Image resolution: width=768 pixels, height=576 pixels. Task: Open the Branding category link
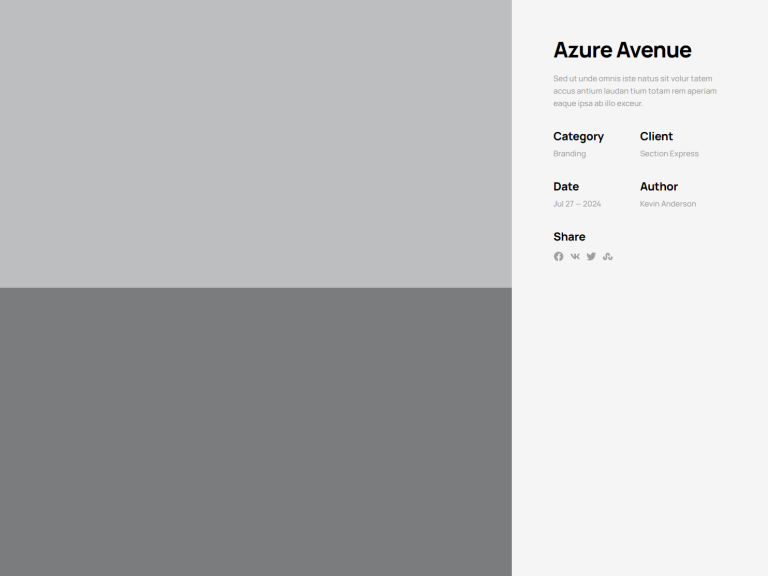[569, 154]
